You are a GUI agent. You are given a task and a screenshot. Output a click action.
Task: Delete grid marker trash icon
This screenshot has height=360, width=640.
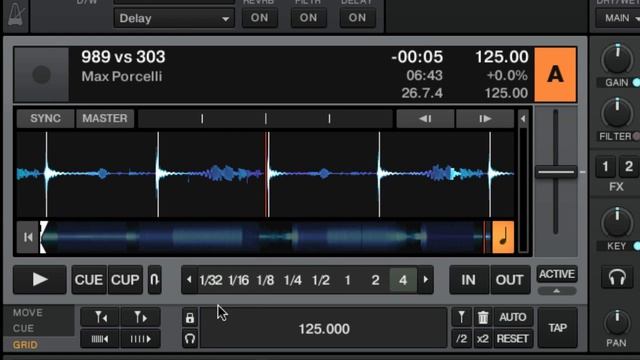click(x=483, y=317)
